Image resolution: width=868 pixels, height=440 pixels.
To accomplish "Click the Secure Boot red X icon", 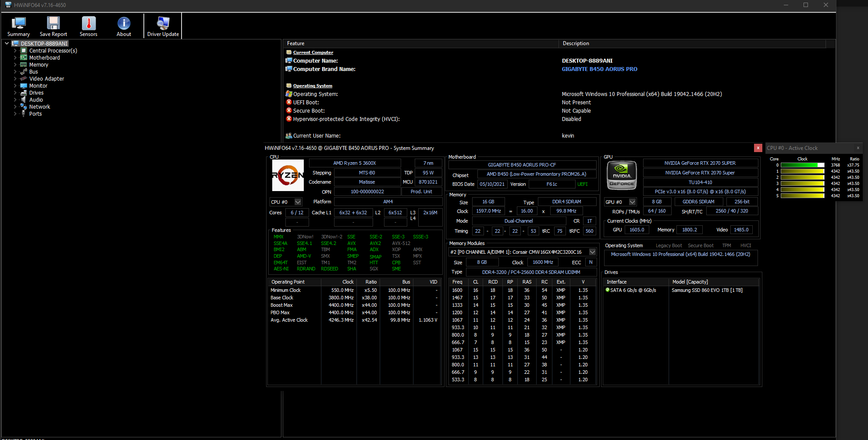I will point(289,110).
